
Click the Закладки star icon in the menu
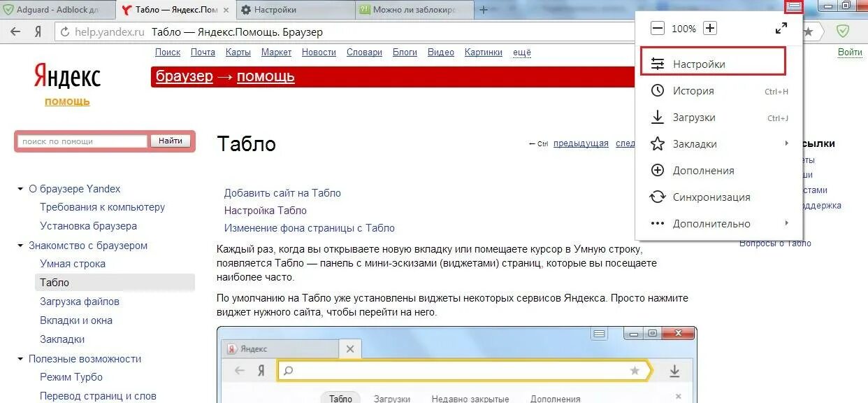[x=658, y=143]
